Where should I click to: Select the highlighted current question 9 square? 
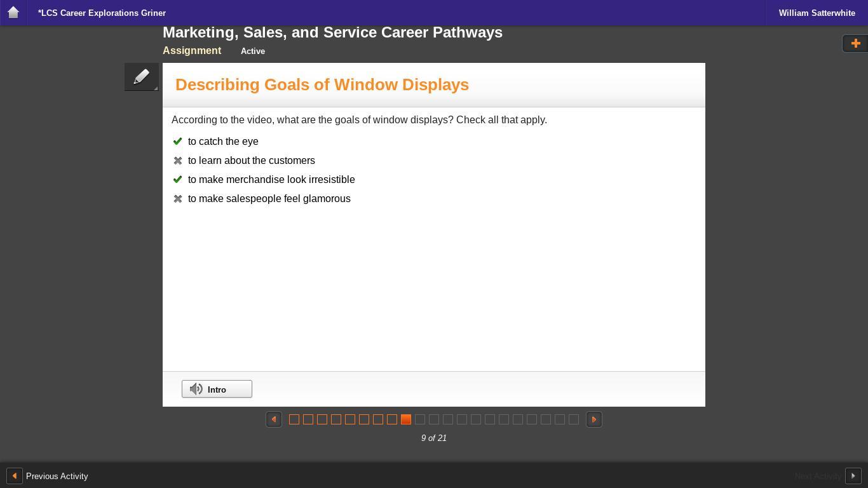(x=406, y=419)
